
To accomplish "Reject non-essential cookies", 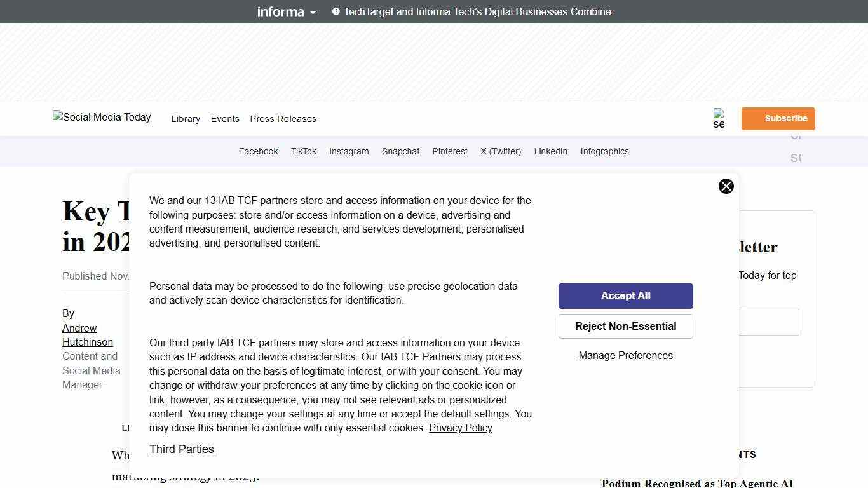I will tap(625, 327).
